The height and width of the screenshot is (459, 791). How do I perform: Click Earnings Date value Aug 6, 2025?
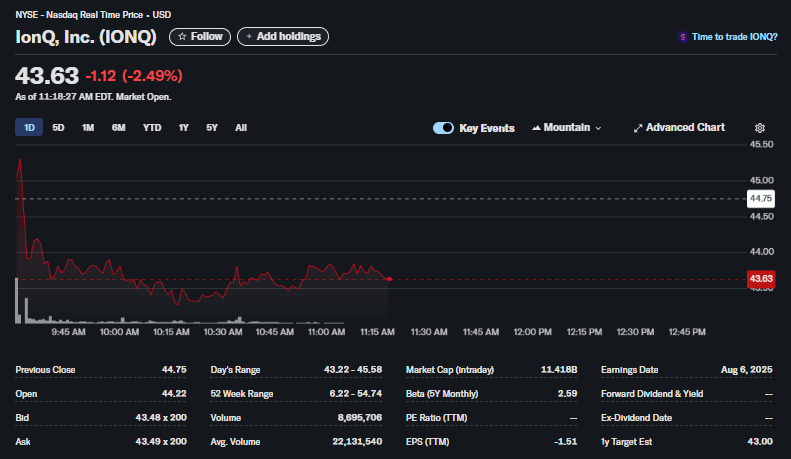click(x=747, y=370)
